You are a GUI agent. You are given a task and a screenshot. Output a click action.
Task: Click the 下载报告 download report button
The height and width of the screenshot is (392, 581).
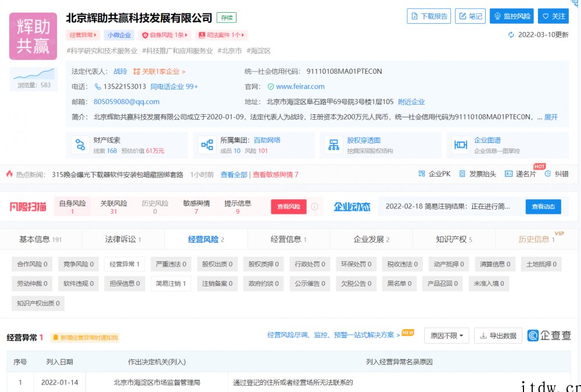click(x=429, y=16)
